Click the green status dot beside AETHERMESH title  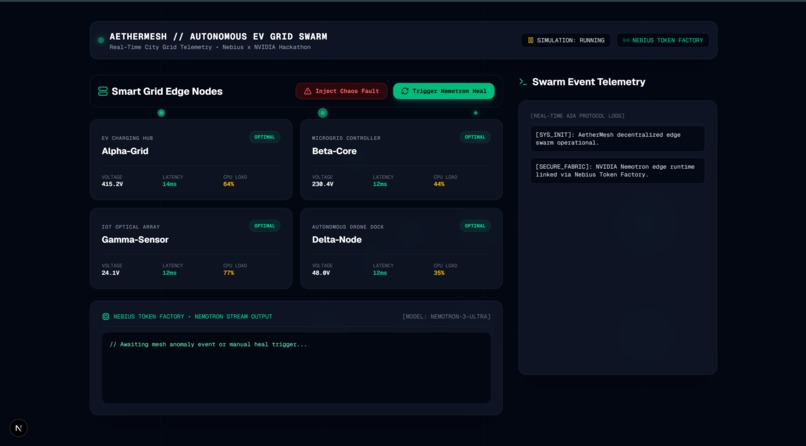tap(101, 40)
